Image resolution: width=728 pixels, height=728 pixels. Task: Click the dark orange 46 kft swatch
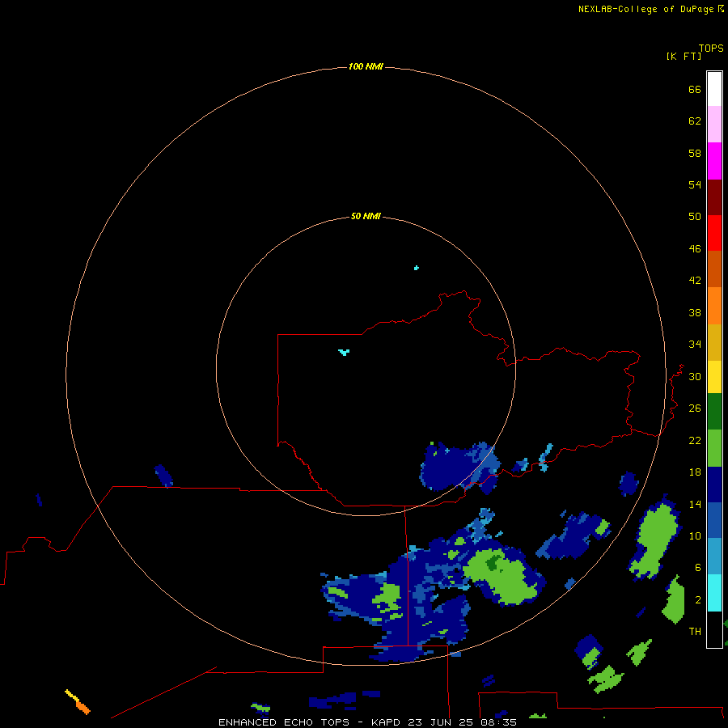coord(714,269)
